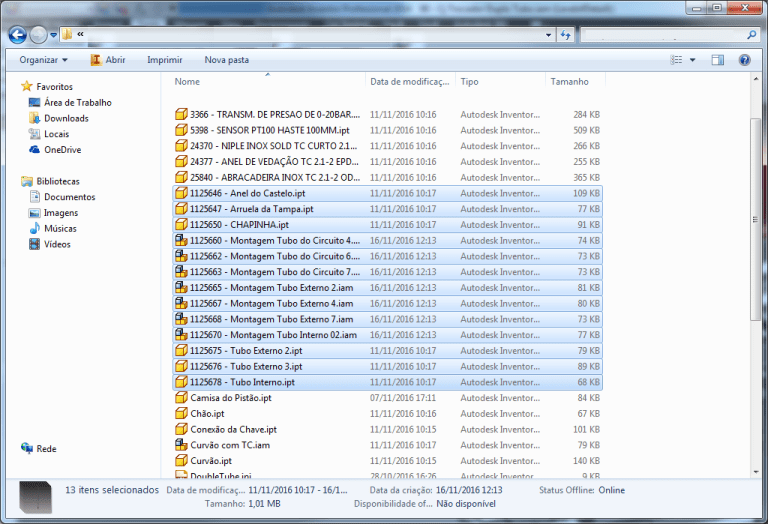
Task: Open the Vídeos library
Action: pyautogui.click(x=57, y=244)
